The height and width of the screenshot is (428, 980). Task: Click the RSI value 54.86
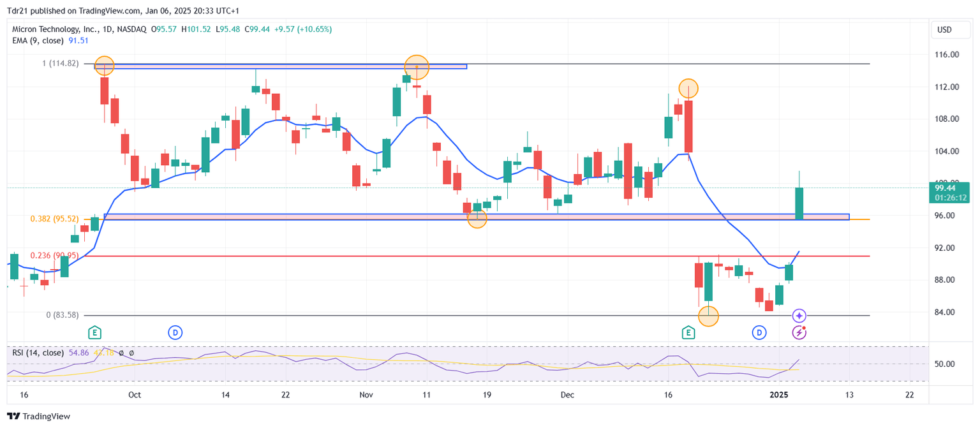click(x=79, y=353)
